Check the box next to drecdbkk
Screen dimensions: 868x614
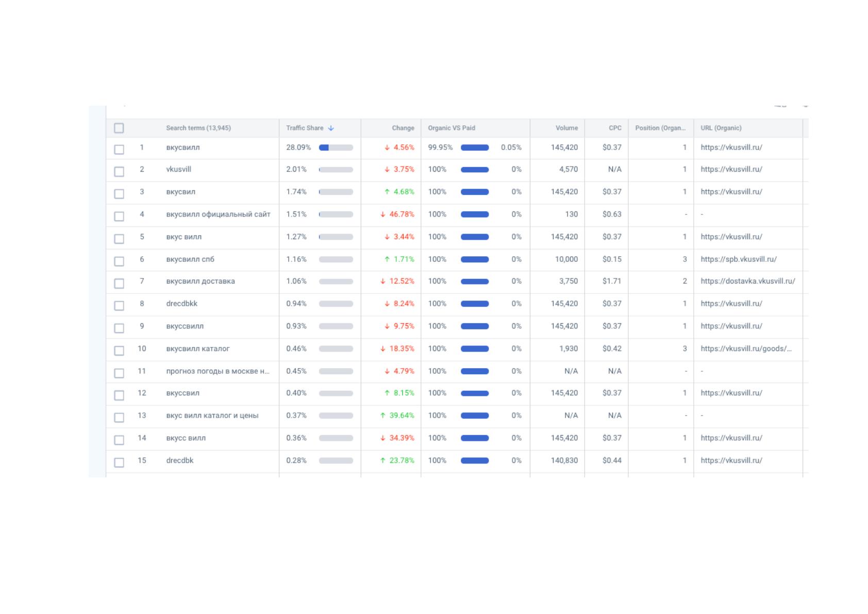coord(119,306)
